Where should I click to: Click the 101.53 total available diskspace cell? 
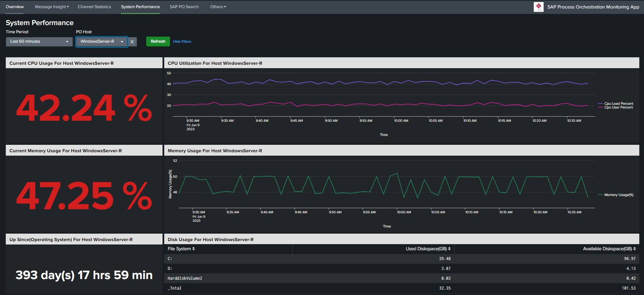(629, 288)
